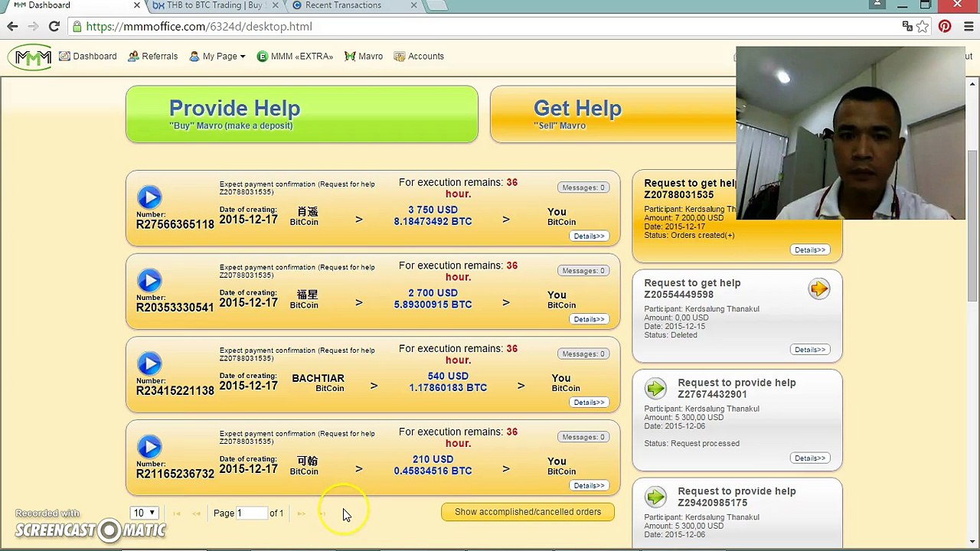Open Details of the 2 700 USD order

tap(589, 319)
